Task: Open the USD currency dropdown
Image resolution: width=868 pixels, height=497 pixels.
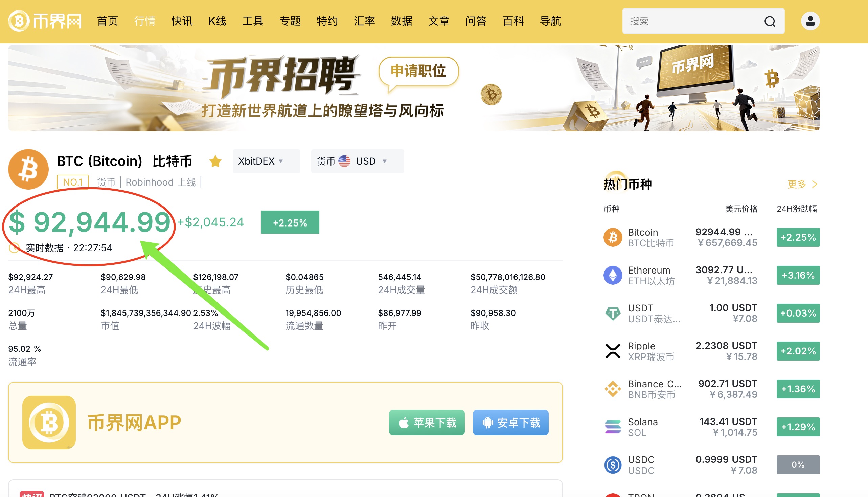Action: pyautogui.click(x=357, y=161)
